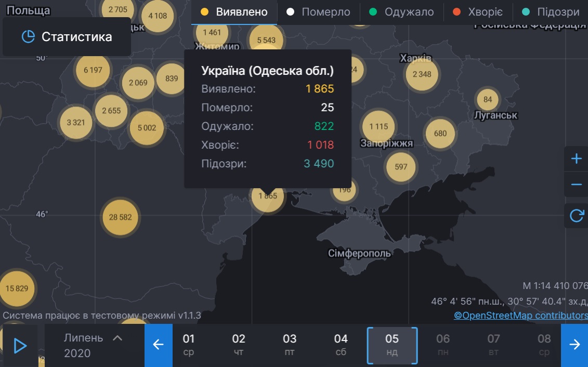Select date 04 сб on timeline
Viewport: 588px width, 367px height.
tap(341, 345)
